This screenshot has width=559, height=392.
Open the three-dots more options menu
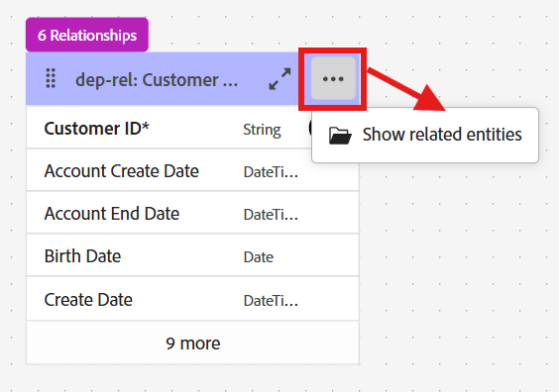(x=333, y=78)
